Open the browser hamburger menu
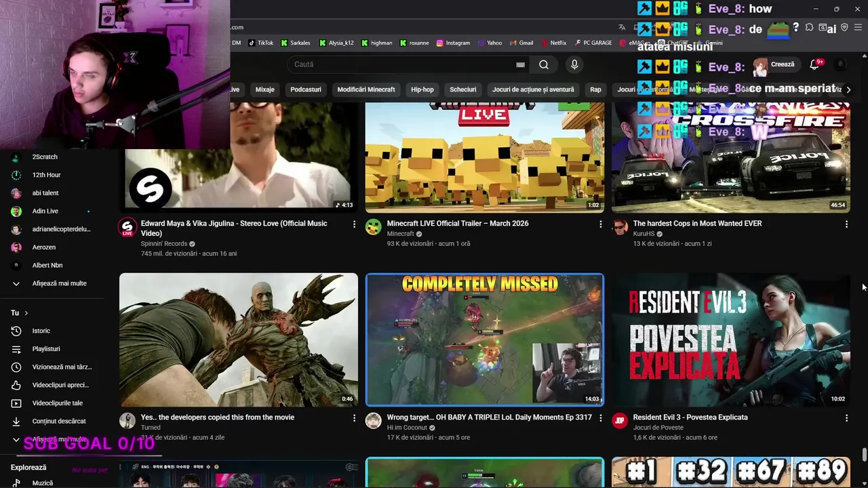The width and height of the screenshot is (868, 488). coord(858,27)
